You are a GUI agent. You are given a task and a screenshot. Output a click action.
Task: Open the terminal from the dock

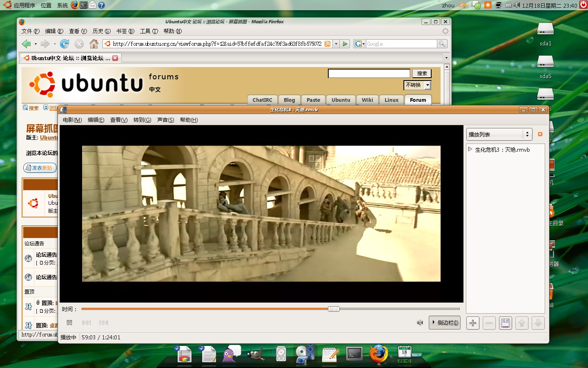pyautogui.click(x=354, y=354)
